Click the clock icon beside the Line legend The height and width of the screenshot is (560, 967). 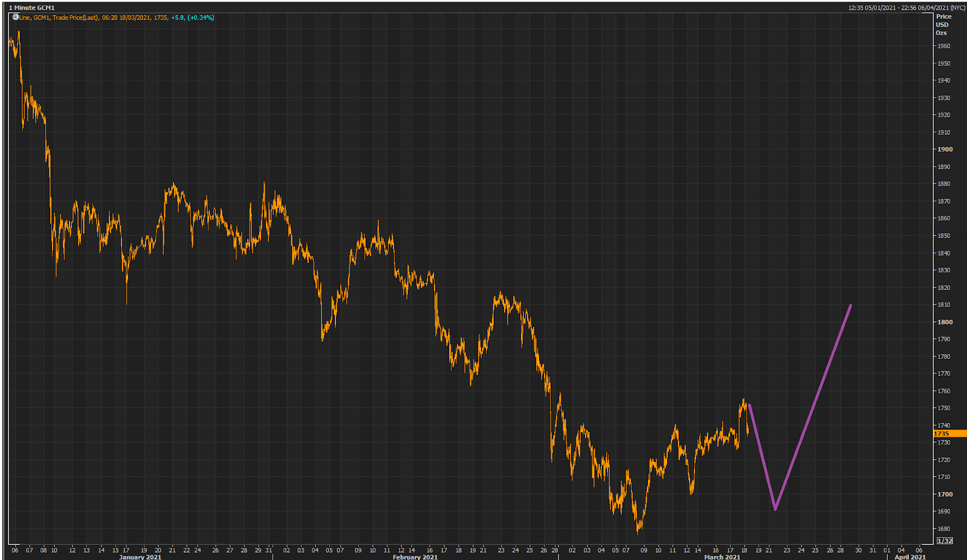(x=15, y=17)
